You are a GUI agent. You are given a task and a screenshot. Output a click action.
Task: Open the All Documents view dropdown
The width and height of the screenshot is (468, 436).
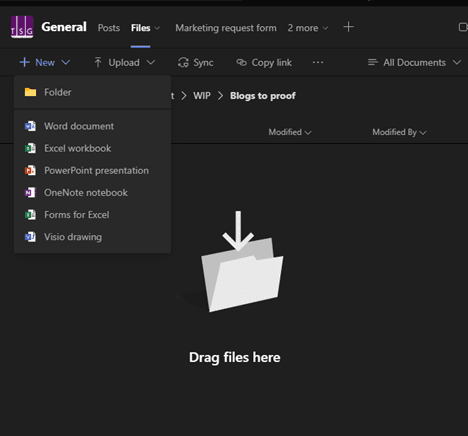(x=414, y=62)
